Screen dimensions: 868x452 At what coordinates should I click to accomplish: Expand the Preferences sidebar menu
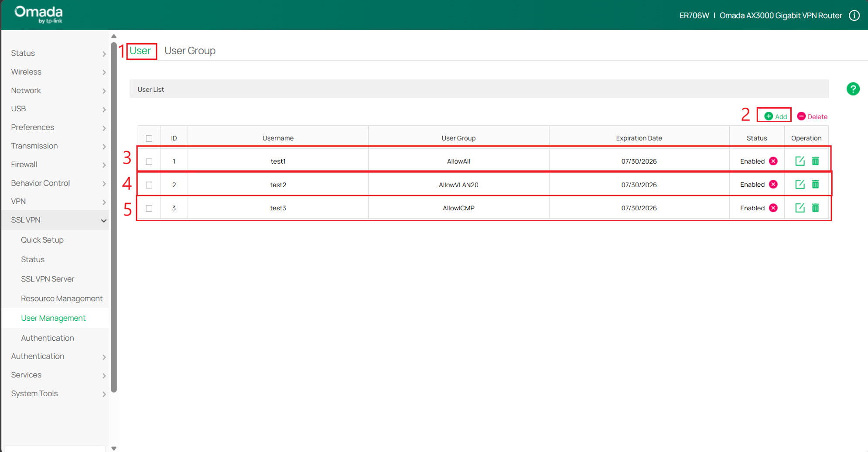[x=55, y=127]
